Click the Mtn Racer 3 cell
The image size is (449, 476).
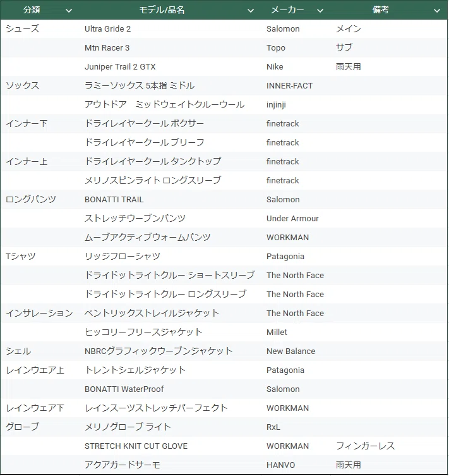(107, 47)
